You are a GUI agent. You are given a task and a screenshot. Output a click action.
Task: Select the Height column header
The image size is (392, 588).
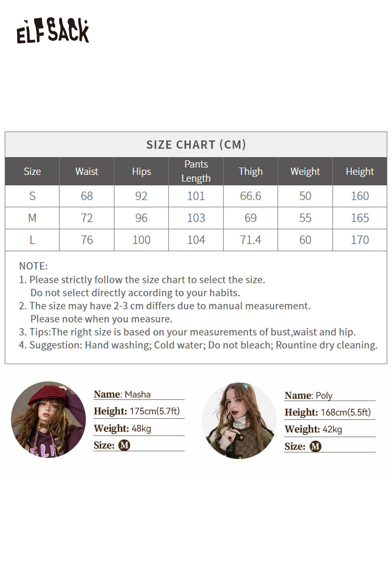click(x=360, y=171)
